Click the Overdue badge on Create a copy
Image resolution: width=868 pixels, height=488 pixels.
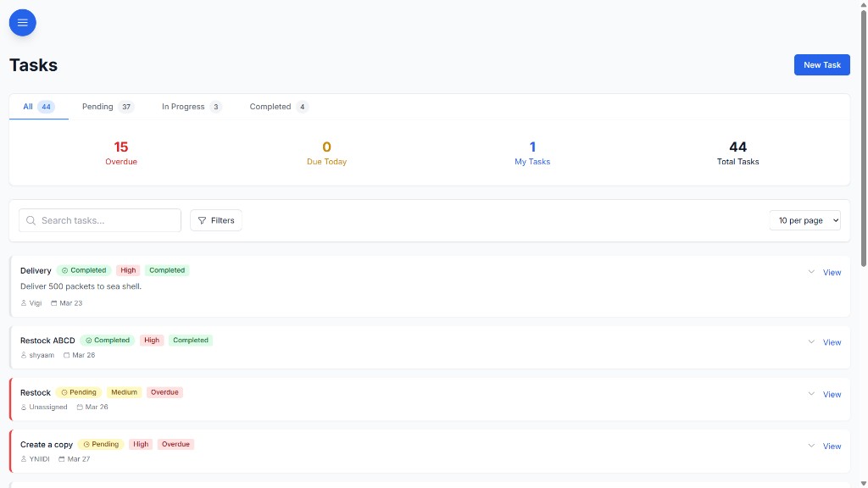point(175,444)
